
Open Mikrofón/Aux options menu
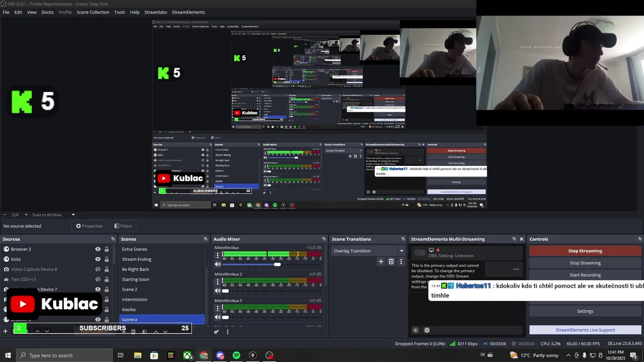tap(217, 255)
